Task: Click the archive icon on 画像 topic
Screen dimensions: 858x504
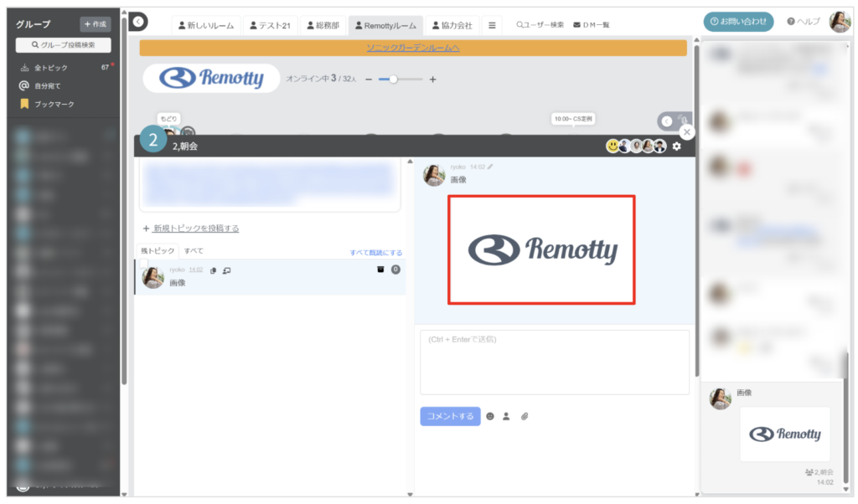Action: pyautogui.click(x=380, y=270)
